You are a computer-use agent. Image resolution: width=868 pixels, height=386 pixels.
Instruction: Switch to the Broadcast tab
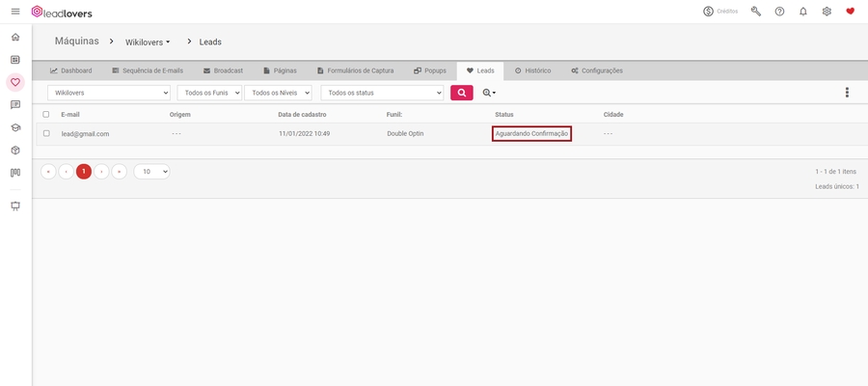223,70
